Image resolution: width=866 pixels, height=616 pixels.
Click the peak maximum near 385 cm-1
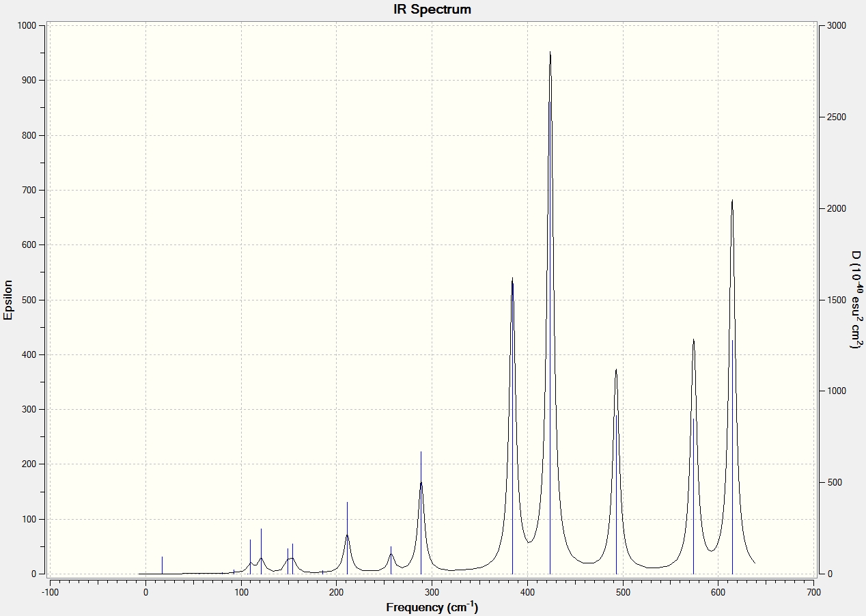click(x=512, y=279)
